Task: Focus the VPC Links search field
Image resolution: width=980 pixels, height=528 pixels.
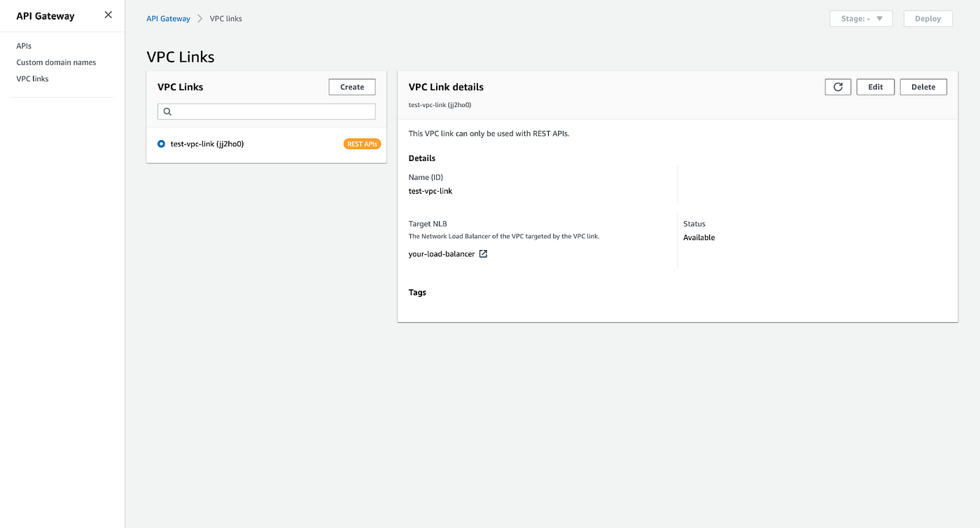Action: [267, 111]
